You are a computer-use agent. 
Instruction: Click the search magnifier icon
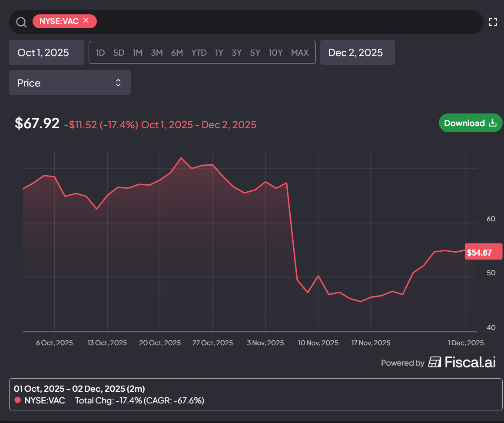coord(21,22)
